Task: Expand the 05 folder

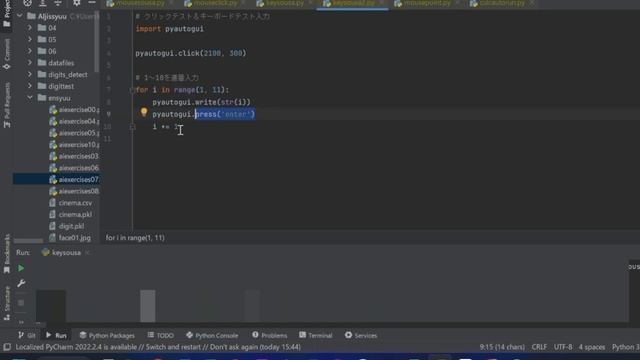Action: click(30, 39)
